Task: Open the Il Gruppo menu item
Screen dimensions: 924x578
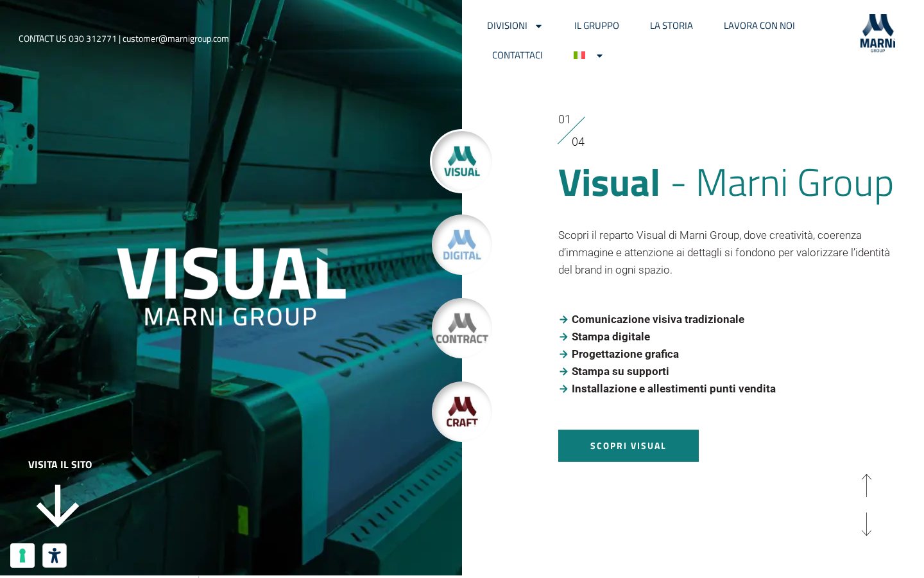Action: click(x=597, y=26)
